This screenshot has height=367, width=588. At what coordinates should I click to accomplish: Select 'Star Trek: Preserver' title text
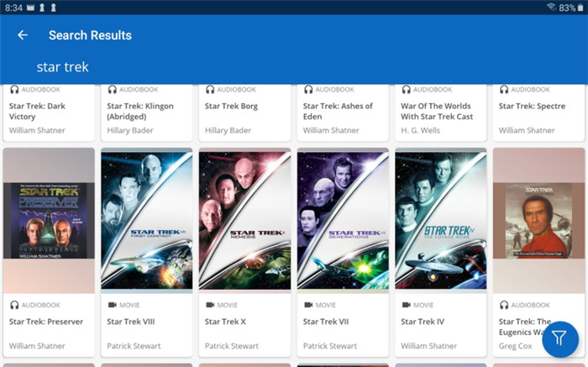46,322
